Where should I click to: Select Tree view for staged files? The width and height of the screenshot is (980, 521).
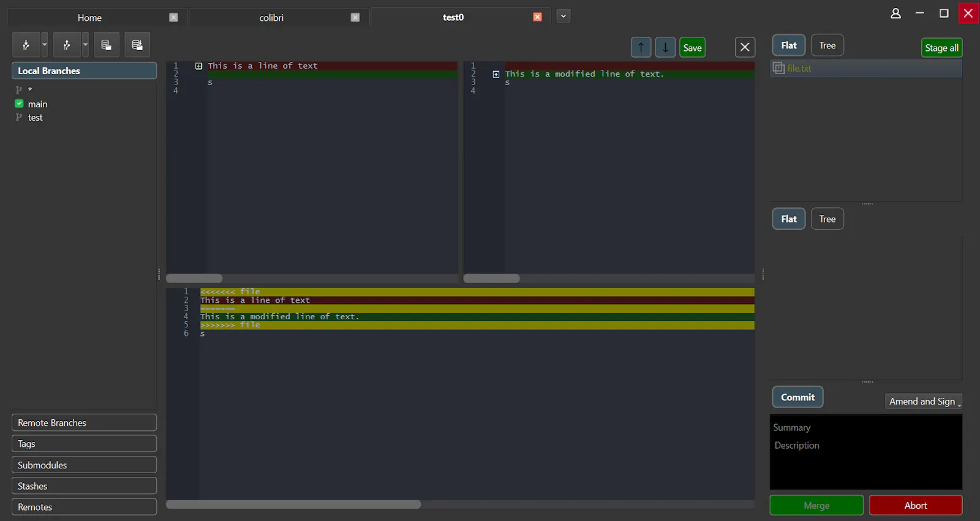coord(827,219)
